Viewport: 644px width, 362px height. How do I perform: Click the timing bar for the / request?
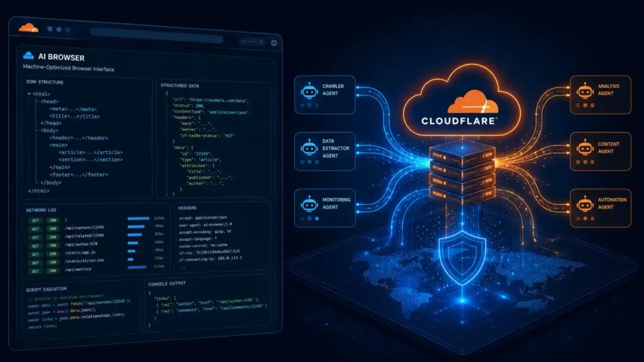click(x=138, y=218)
